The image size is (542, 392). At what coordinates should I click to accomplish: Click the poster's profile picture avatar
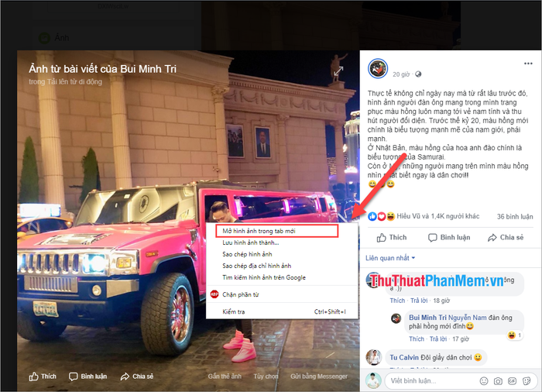(378, 68)
